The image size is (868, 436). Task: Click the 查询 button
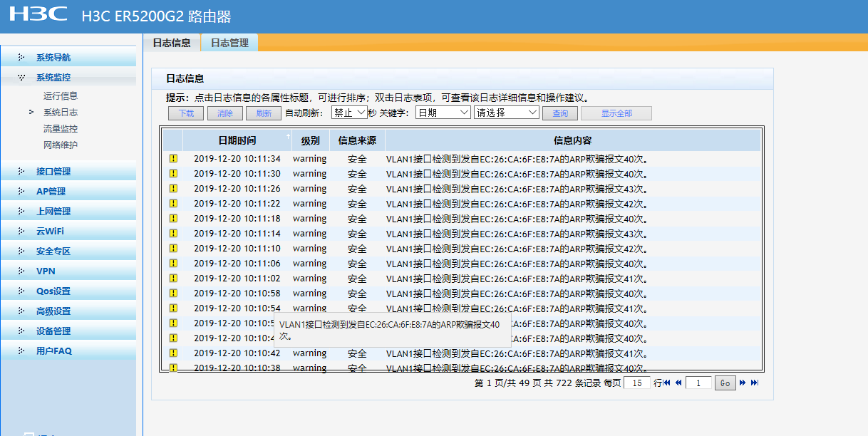560,113
